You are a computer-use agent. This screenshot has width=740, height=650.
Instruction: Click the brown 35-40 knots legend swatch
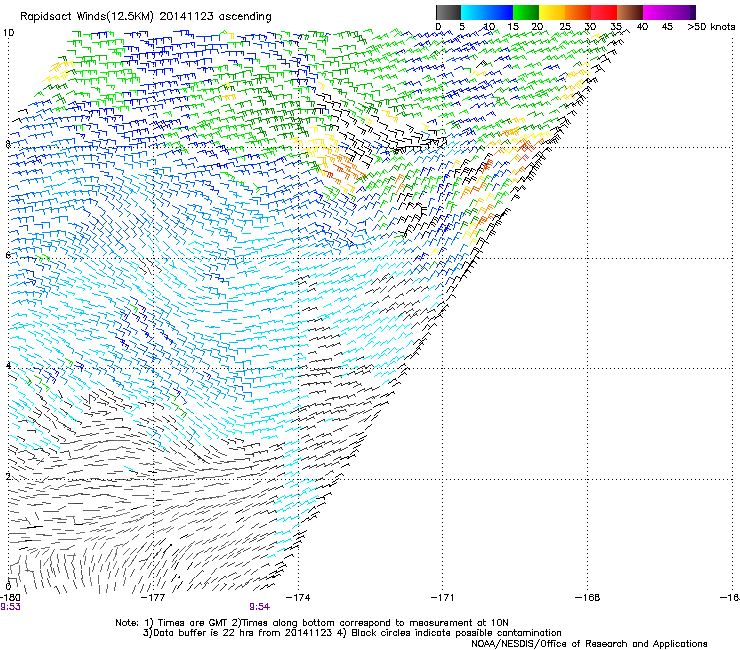630,12
